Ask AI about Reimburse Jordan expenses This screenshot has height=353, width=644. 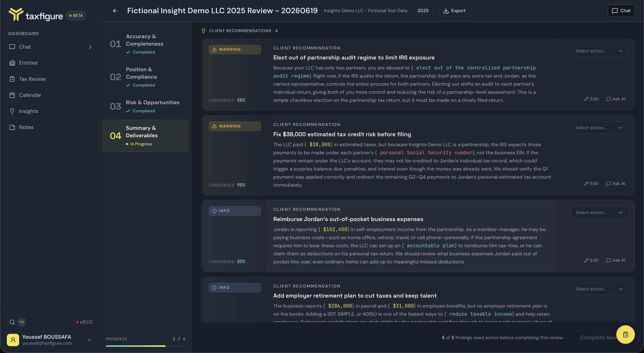coord(616,260)
